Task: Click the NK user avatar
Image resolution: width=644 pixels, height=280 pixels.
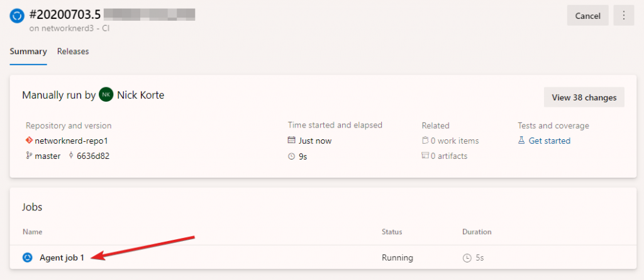Action: point(106,95)
